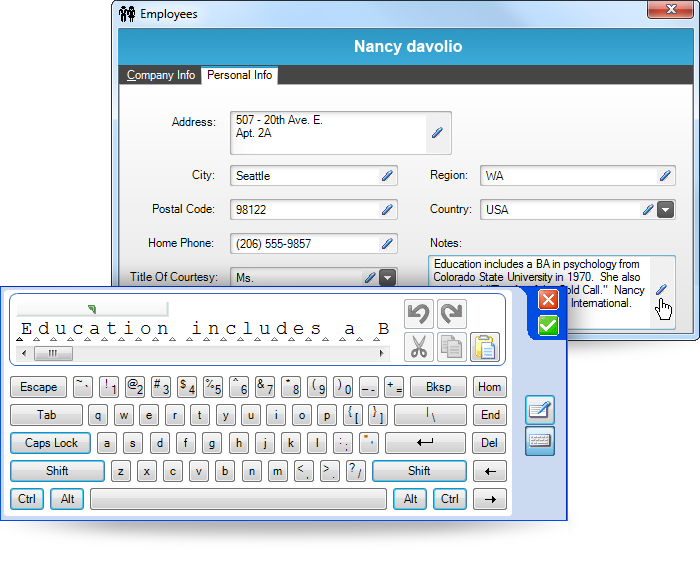This screenshot has width=700, height=571.
Task: Click the preview scrollbar right arrow
Action: (381, 354)
